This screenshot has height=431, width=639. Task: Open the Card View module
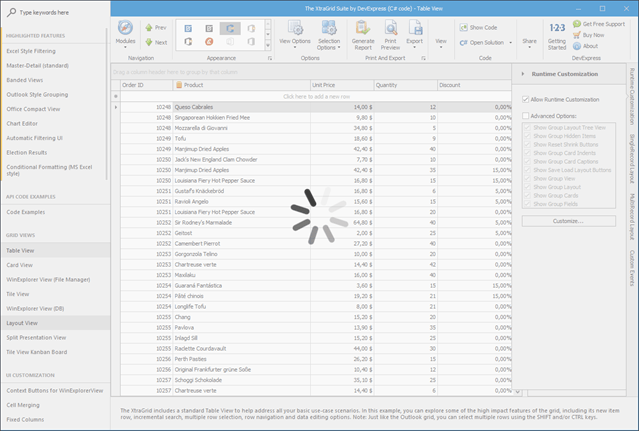[20, 265]
